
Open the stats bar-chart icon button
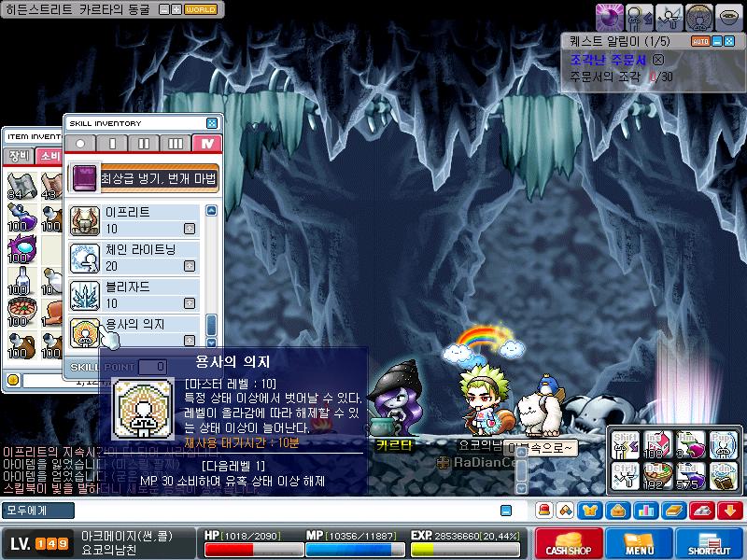point(646,511)
